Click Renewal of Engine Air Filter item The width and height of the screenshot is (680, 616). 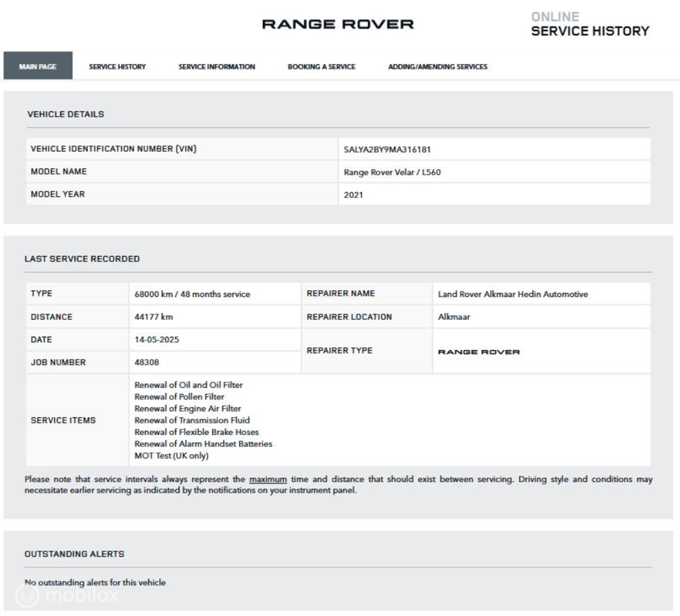click(x=187, y=409)
